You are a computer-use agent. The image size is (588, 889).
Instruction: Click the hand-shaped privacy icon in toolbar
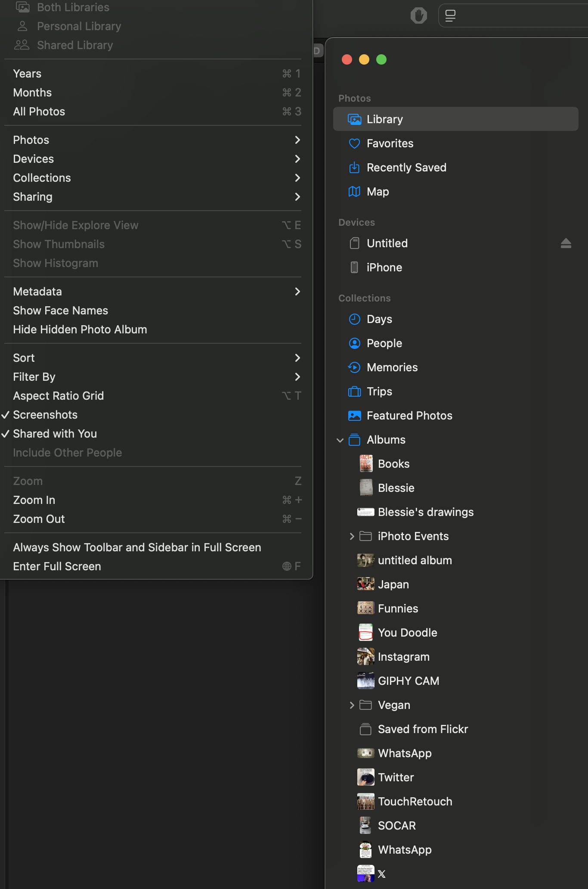(x=418, y=16)
